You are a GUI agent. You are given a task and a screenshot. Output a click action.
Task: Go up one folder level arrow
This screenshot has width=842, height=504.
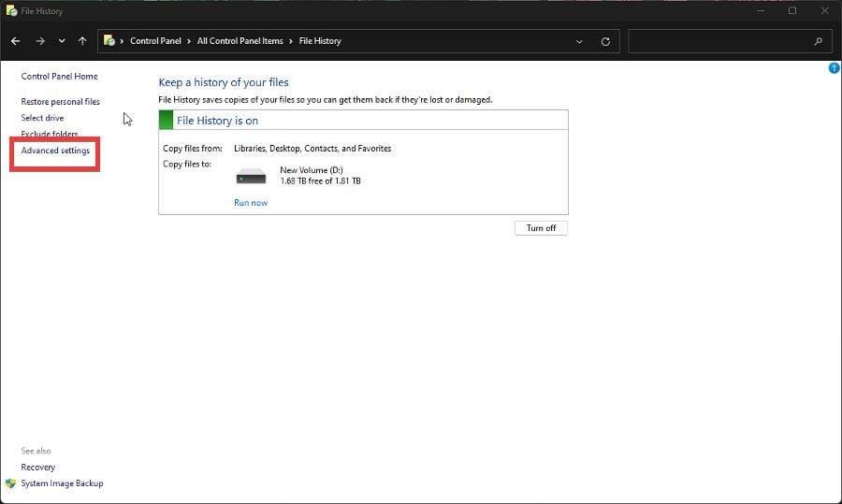(x=82, y=41)
